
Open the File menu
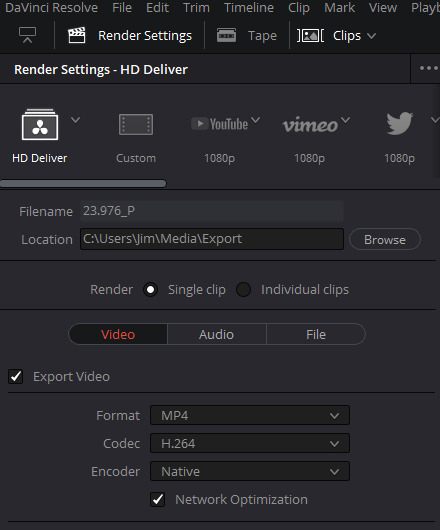(x=122, y=7)
